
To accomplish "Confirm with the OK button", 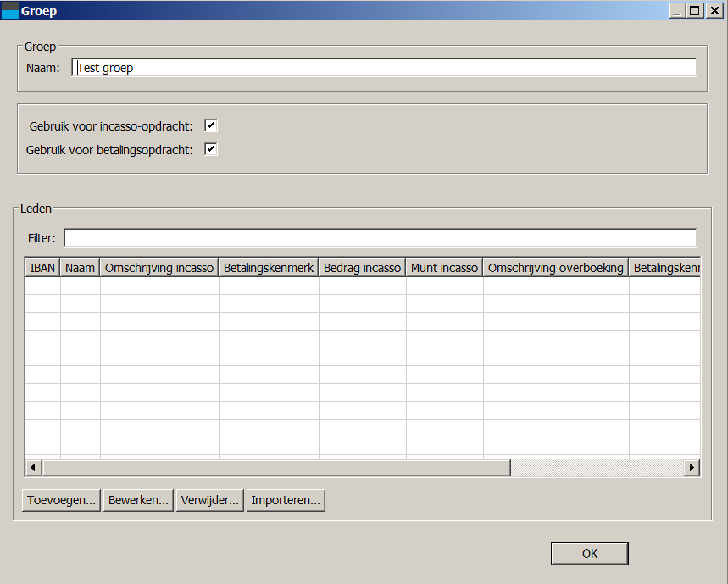I will (589, 553).
